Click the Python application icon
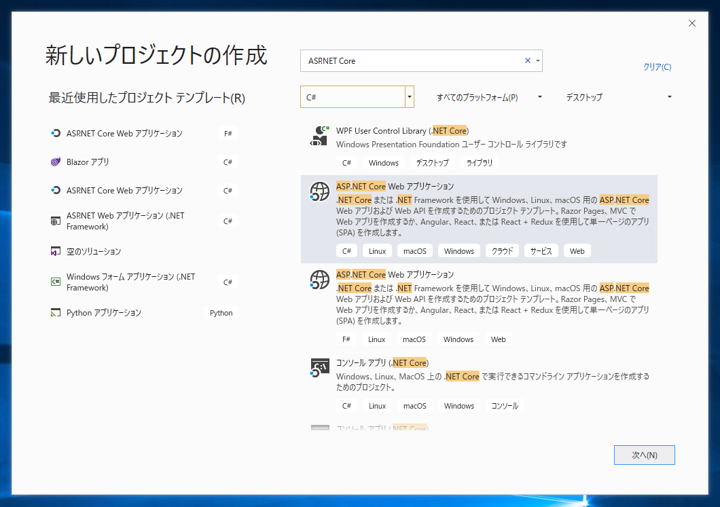The image size is (720, 507). (56, 313)
